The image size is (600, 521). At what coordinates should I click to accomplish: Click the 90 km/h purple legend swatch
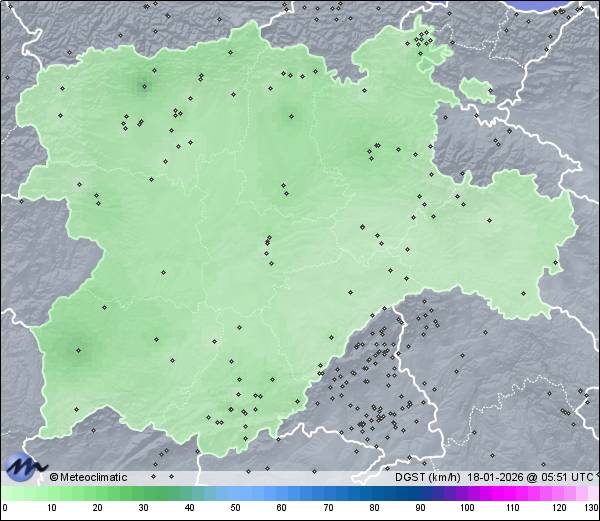point(420,494)
